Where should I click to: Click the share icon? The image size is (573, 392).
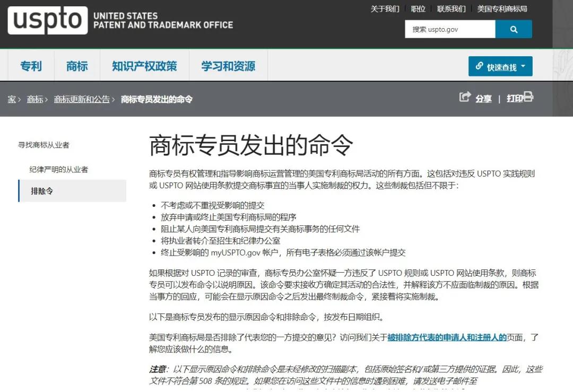coord(465,97)
